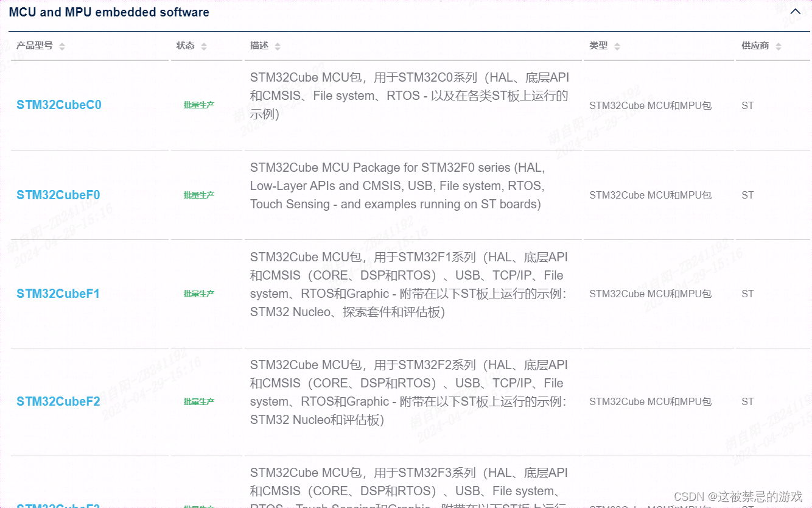Click the ST supplier cell in STM32CubeF1 row
Viewport: 812px width, 508px height.
tap(747, 294)
